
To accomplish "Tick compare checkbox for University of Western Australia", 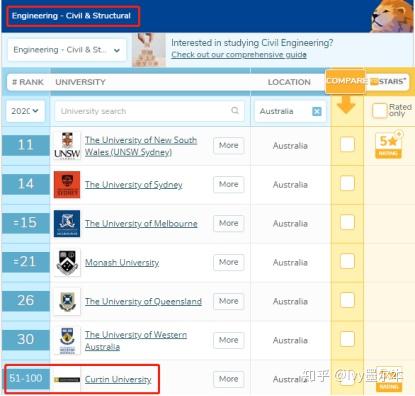I will coord(347,339).
